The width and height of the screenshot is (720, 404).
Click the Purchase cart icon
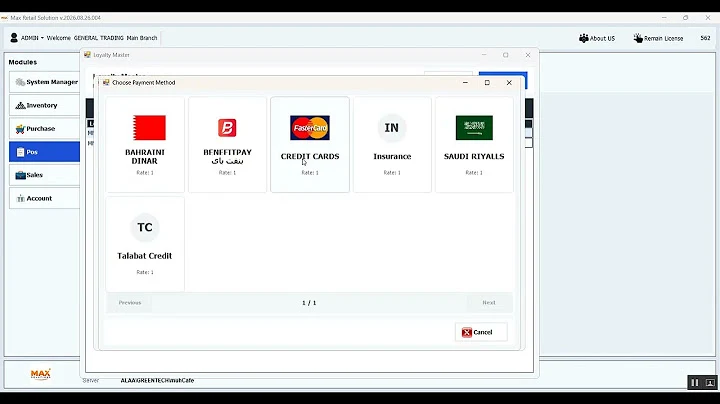click(x=20, y=129)
